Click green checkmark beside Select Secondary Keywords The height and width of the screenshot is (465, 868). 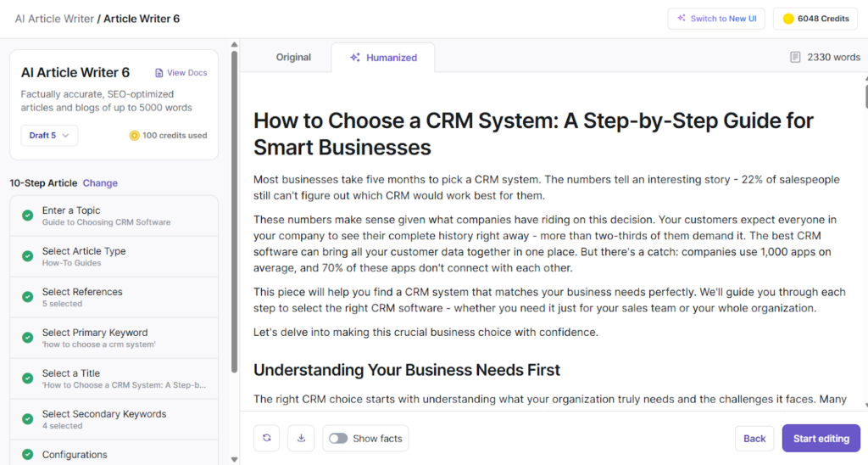pos(27,419)
